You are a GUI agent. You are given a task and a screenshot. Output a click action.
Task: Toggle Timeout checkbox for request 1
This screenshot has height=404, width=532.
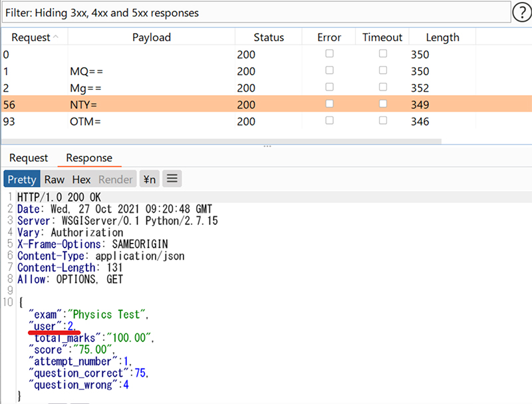(383, 71)
